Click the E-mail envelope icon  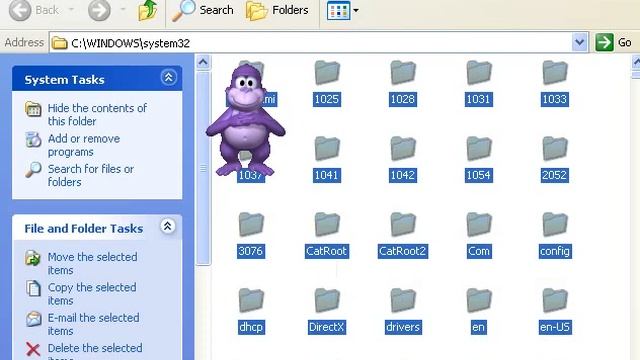pos(33,319)
